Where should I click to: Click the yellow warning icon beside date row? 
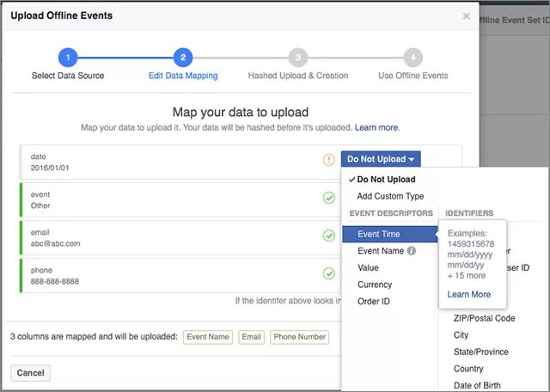pyautogui.click(x=328, y=159)
